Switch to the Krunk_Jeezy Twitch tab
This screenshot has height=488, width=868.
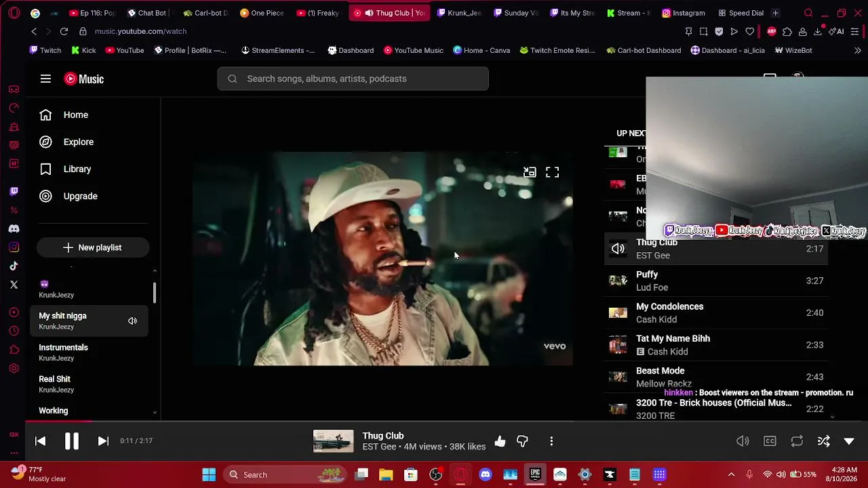[459, 13]
